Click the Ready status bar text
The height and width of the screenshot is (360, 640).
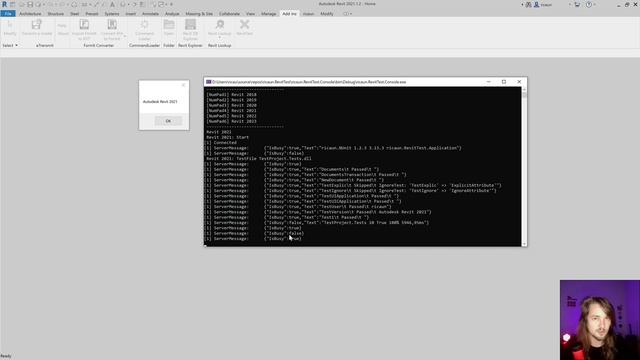(x=6, y=356)
